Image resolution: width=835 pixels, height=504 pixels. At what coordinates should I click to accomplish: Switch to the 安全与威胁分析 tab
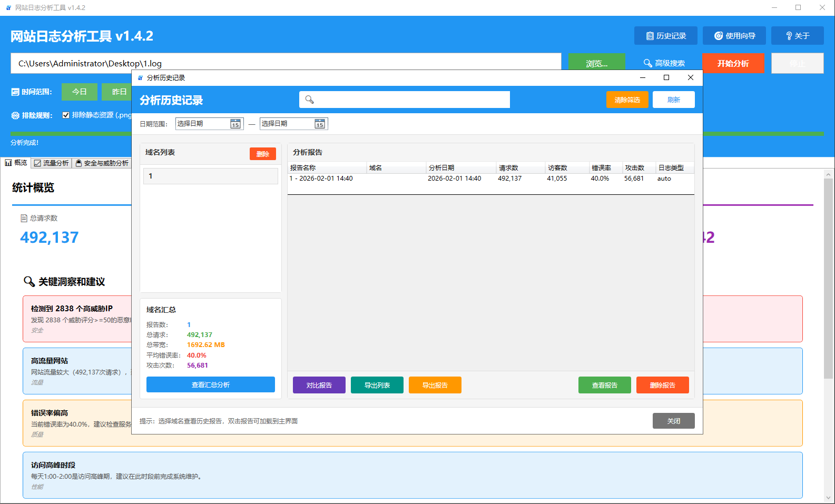click(102, 163)
